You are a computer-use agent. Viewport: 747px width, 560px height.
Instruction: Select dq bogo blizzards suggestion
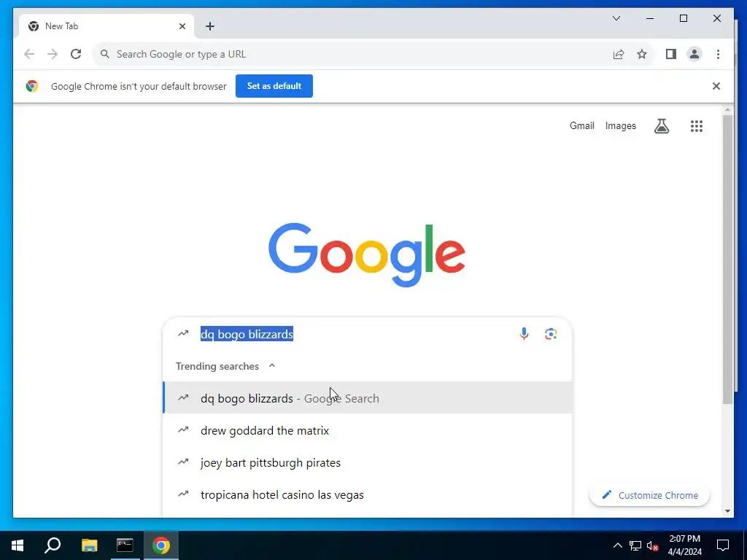(368, 398)
